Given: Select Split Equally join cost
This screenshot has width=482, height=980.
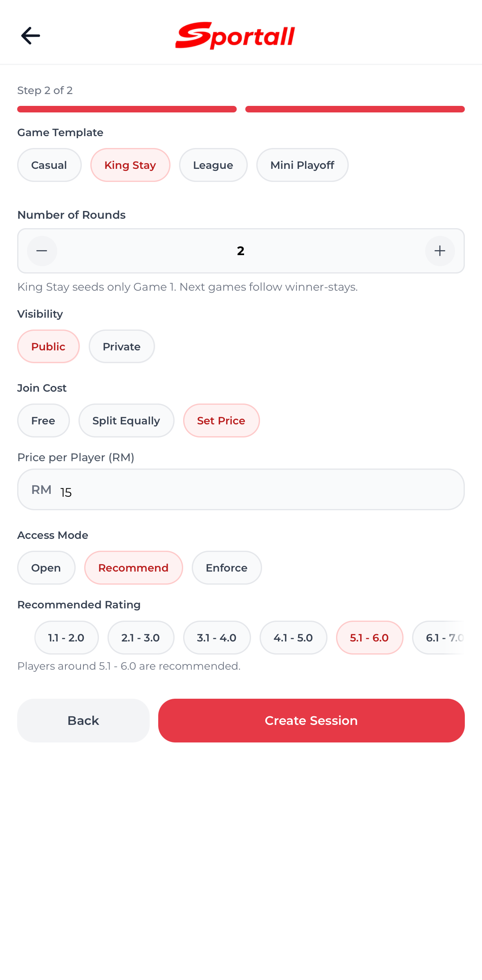Looking at the screenshot, I should [x=126, y=420].
